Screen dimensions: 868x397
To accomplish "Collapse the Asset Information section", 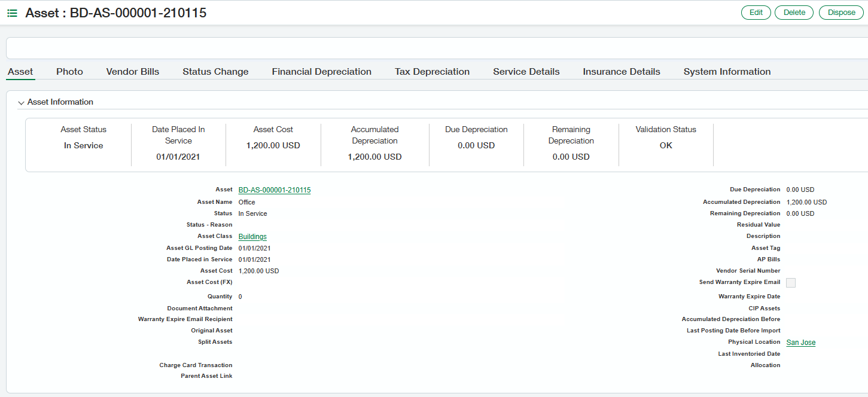I will tap(22, 102).
